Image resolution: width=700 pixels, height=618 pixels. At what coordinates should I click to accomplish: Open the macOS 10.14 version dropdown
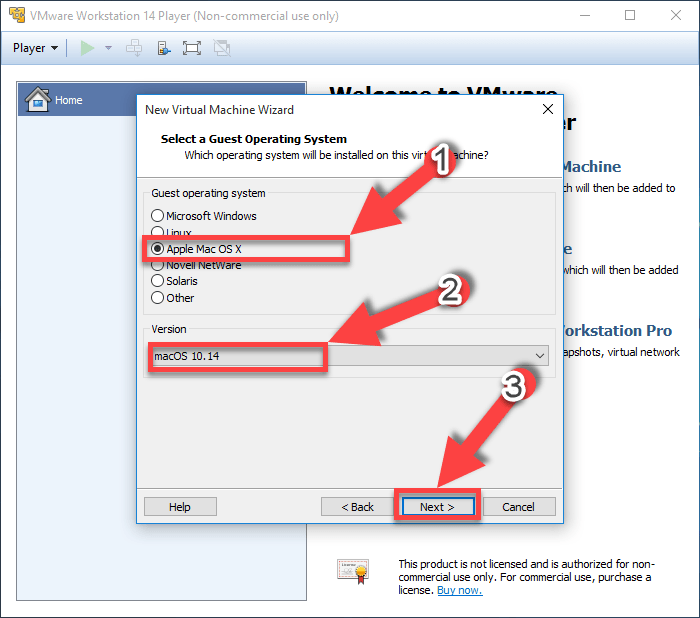click(x=540, y=356)
